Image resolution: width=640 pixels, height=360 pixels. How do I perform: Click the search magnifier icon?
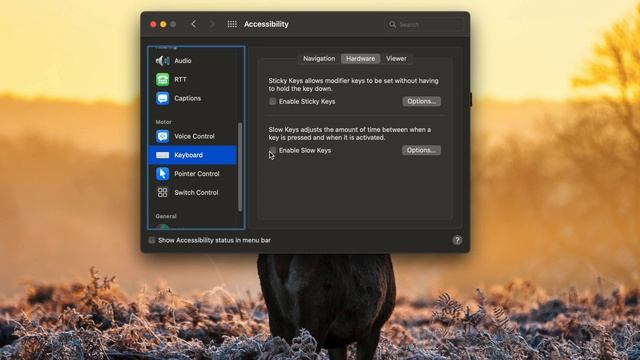coord(392,24)
